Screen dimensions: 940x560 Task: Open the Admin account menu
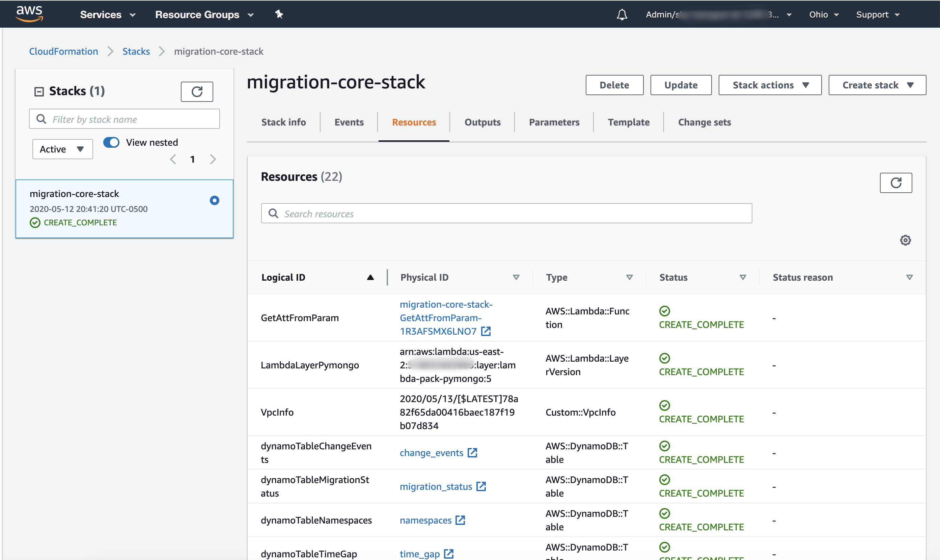718,15
